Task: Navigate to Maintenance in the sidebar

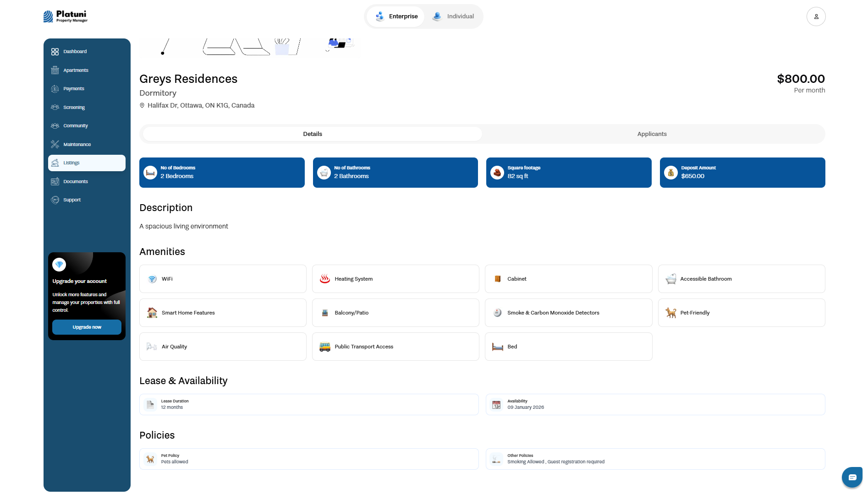Action: click(x=87, y=144)
